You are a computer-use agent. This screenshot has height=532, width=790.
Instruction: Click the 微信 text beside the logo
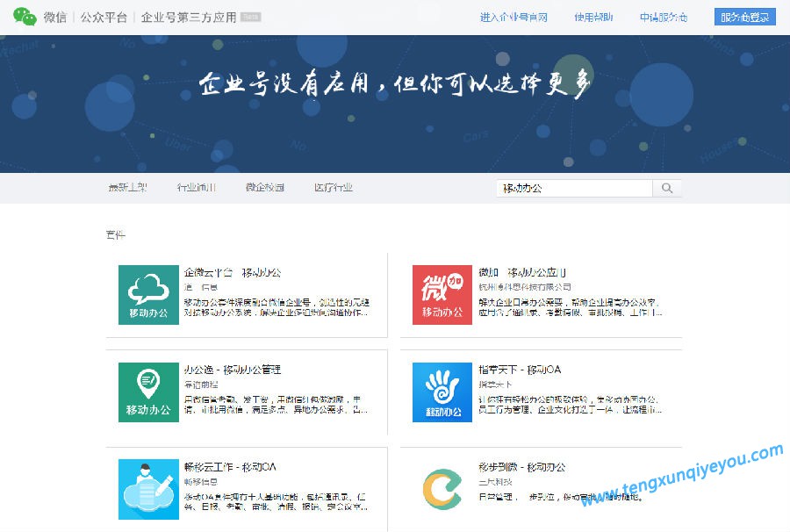pyautogui.click(x=55, y=18)
